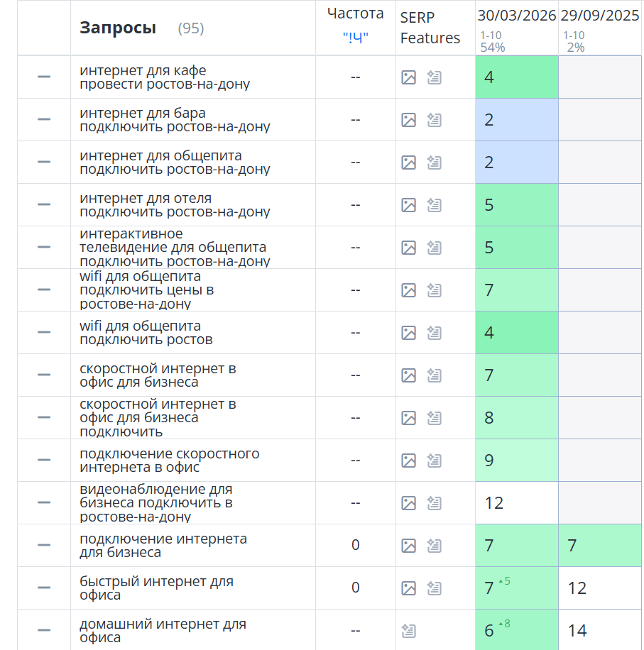Toggle dash marker for 'интернет для общепита' row
Viewport: 644px width, 650px height.
pyautogui.click(x=44, y=162)
